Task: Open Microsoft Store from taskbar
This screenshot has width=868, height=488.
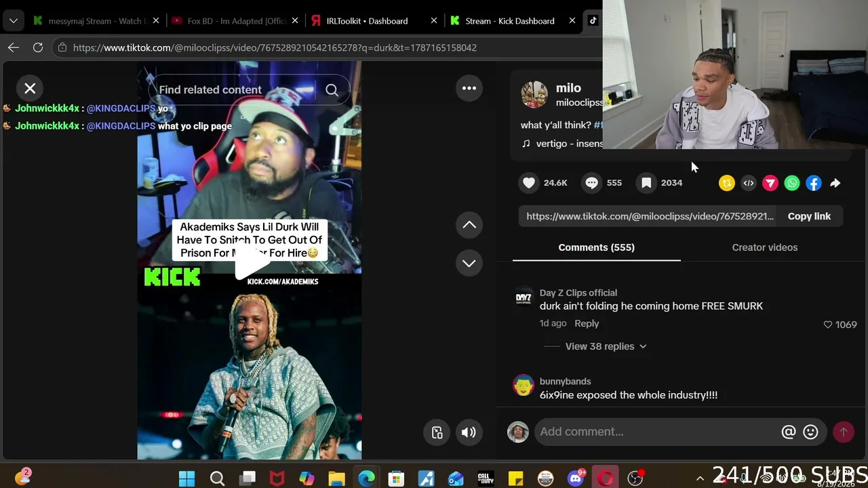Action: click(396, 479)
